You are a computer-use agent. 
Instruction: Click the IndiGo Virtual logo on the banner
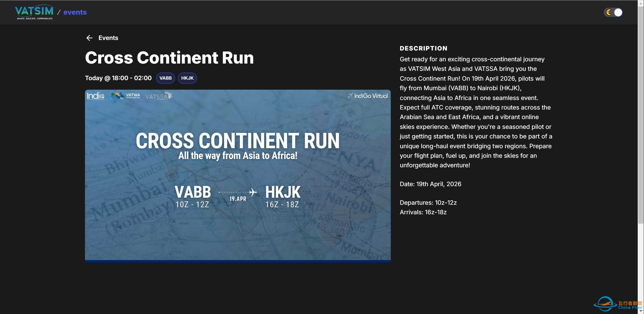pyautogui.click(x=368, y=96)
